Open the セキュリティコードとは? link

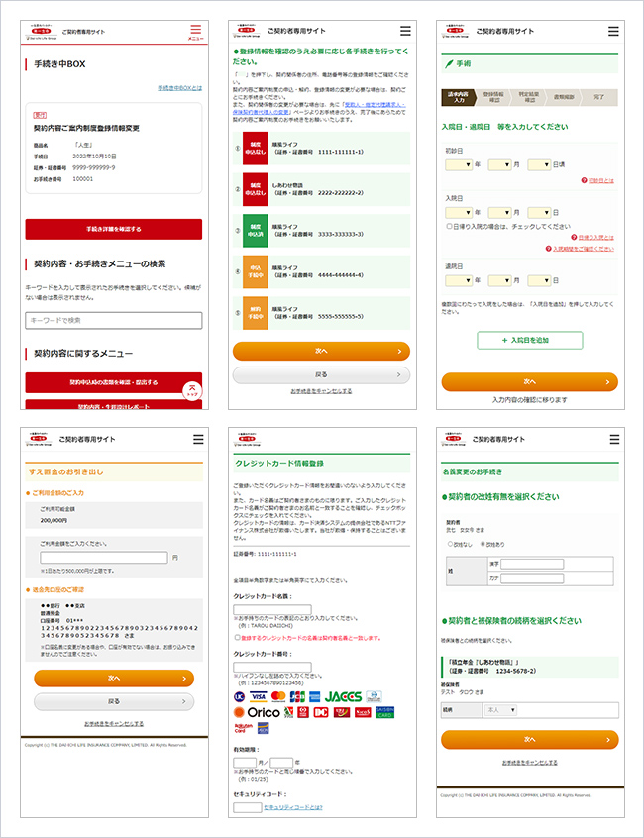pyautogui.click(x=293, y=807)
